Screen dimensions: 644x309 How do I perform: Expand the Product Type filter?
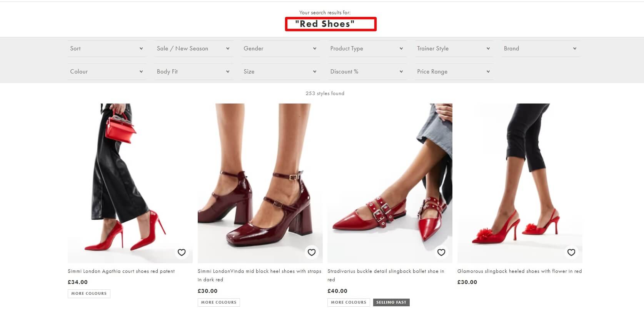click(x=367, y=48)
